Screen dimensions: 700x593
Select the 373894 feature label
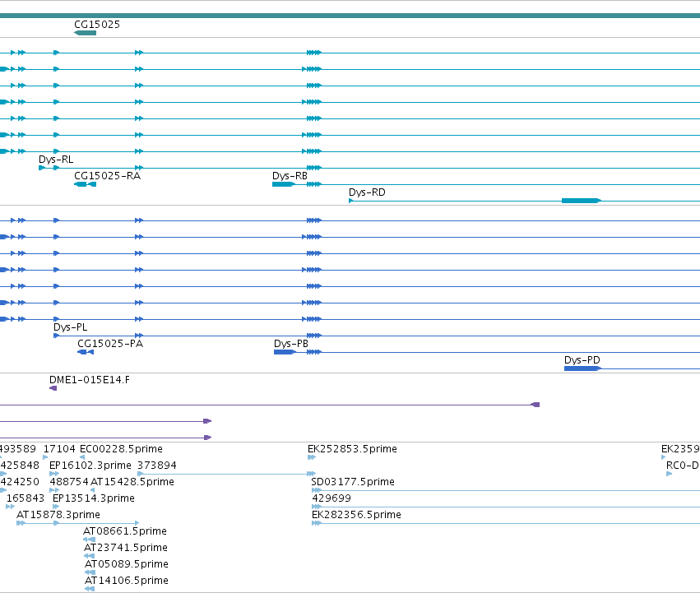tap(156, 466)
